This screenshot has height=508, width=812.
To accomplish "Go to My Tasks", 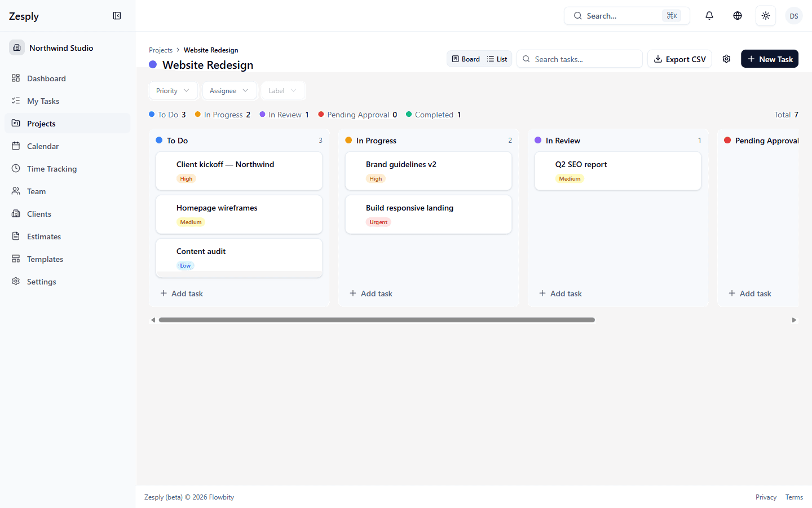I will click(67, 101).
